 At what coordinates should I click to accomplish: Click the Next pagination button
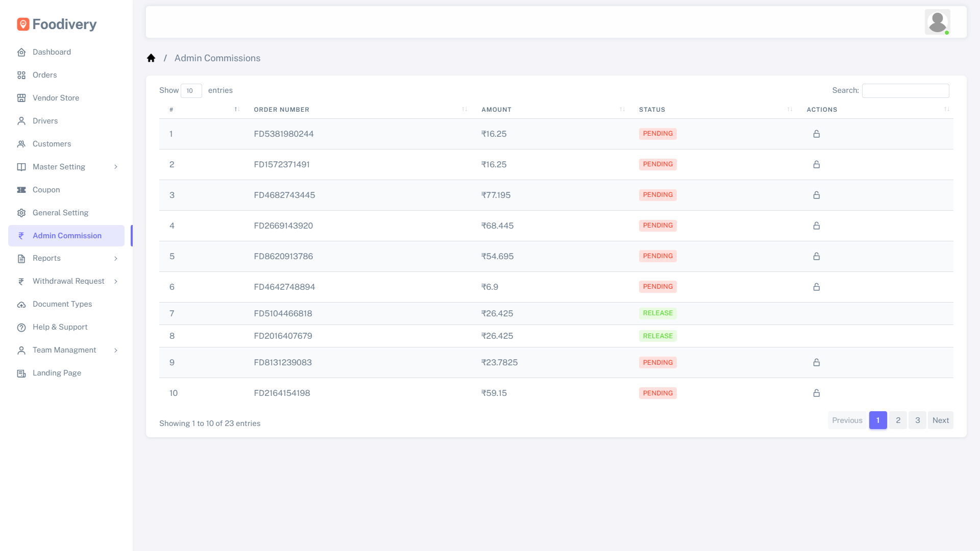(x=941, y=420)
